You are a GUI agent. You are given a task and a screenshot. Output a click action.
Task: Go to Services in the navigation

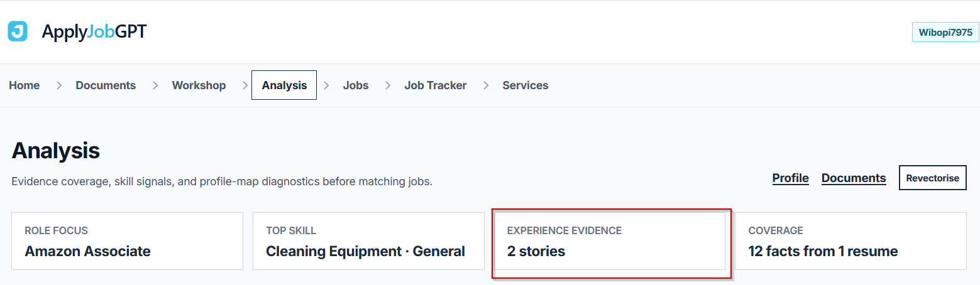click(526, 85)
